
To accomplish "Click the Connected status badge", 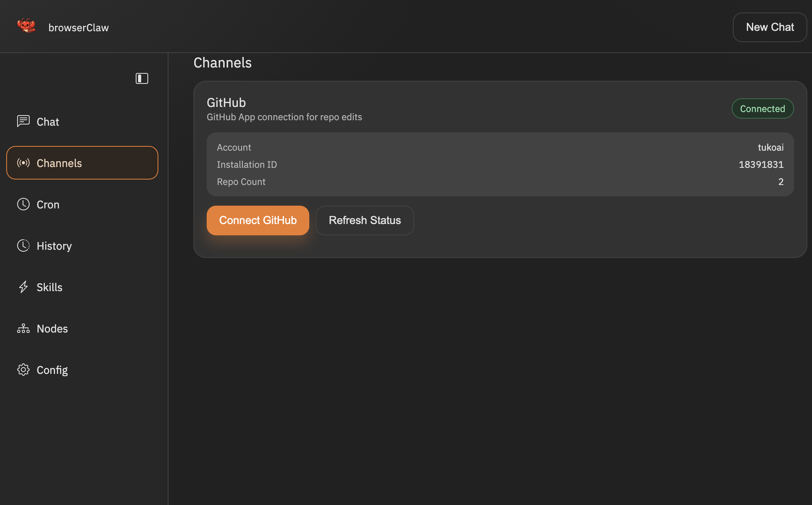I will [x=762, y=108].
